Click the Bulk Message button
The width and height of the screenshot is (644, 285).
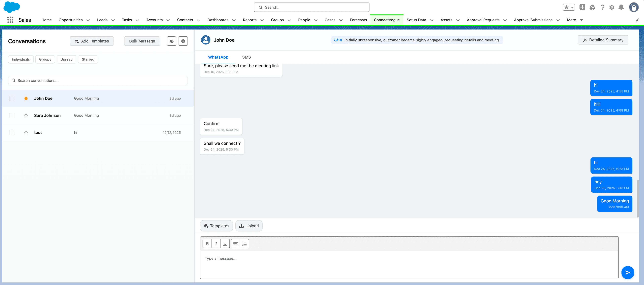click(x=142, y=41)
